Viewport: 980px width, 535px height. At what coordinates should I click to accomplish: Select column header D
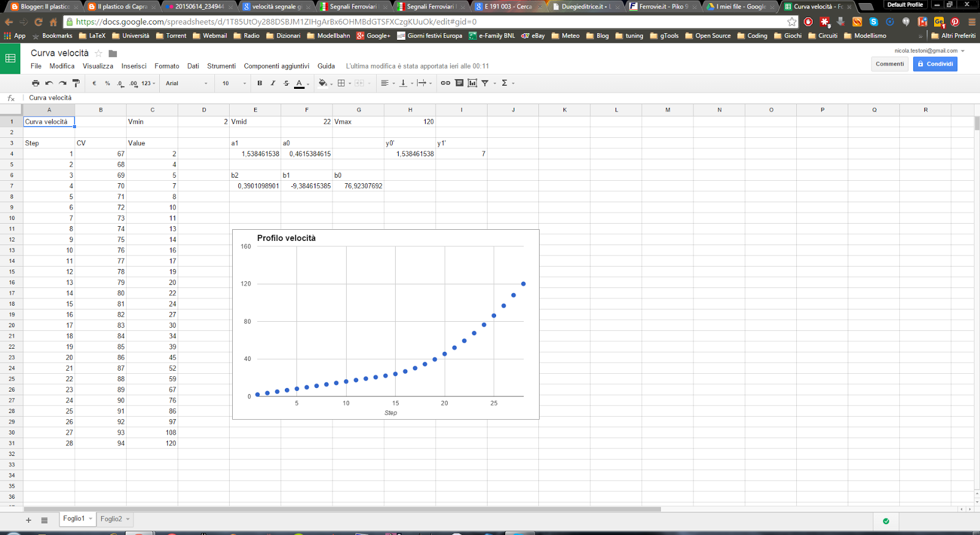(204, 110)
